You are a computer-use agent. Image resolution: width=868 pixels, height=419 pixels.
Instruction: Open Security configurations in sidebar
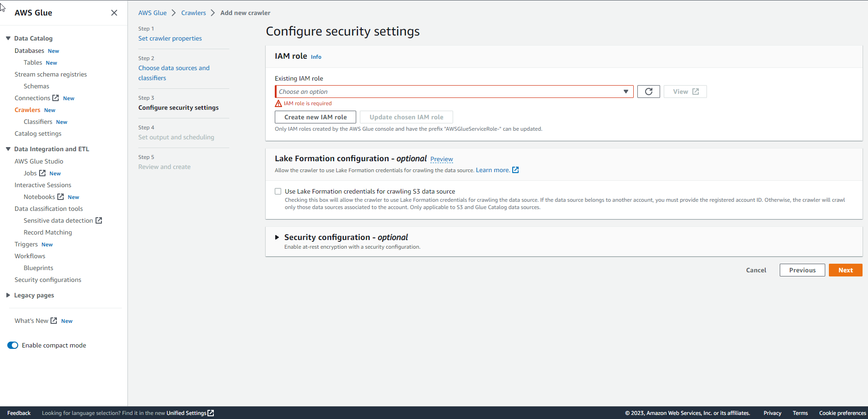pos(48,280)
